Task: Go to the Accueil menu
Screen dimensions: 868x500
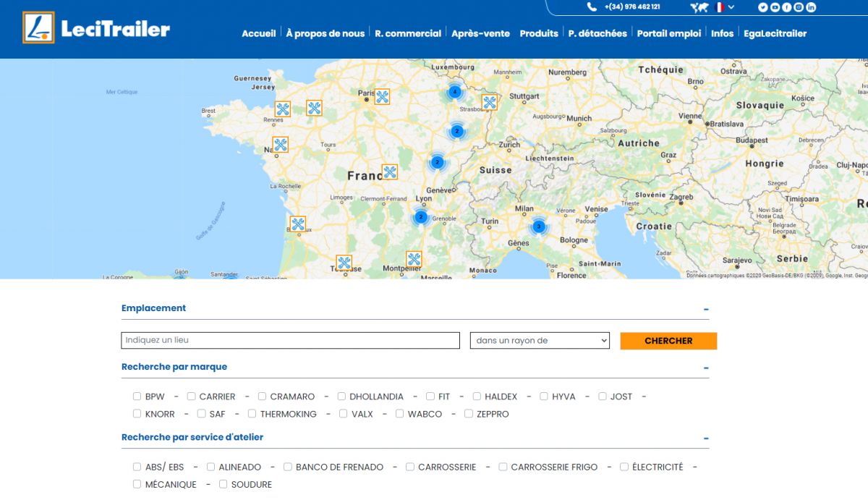Action: 259,33
